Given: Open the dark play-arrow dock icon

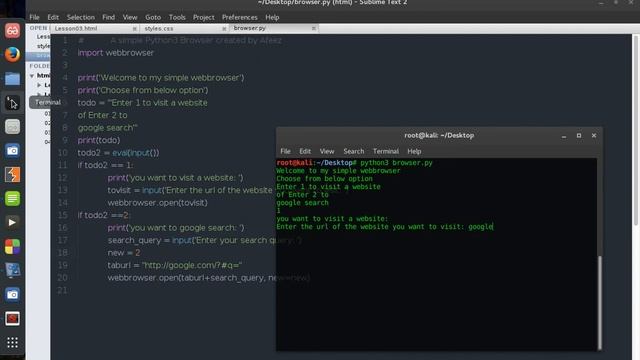Looking at the screenshot, I should [x=12, y=222].
